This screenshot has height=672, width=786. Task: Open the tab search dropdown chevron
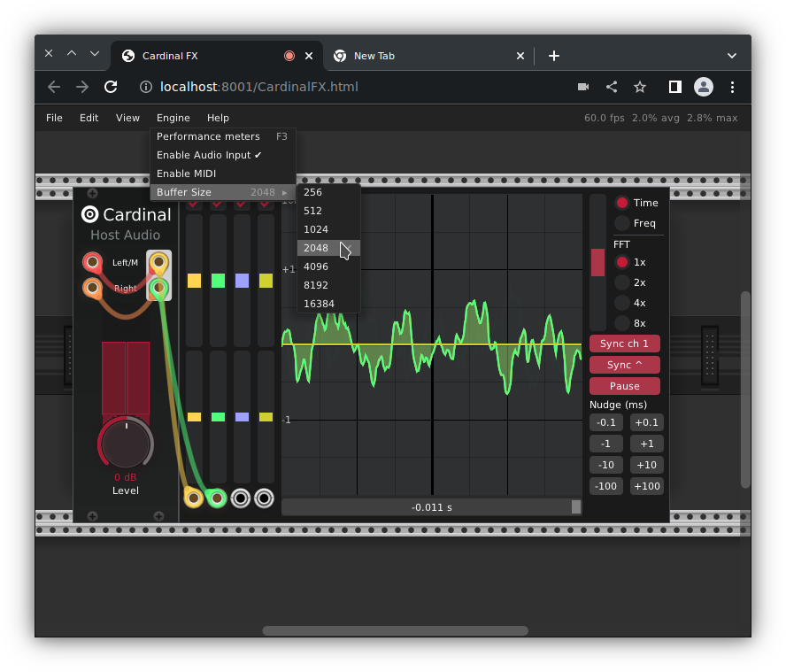tap(732, 56)
